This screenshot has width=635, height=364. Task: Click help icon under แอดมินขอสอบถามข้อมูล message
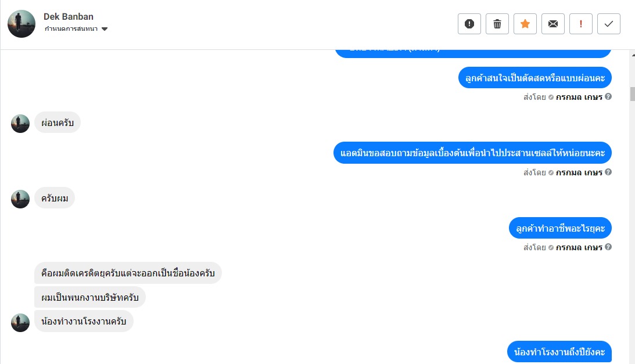[608, 172]
